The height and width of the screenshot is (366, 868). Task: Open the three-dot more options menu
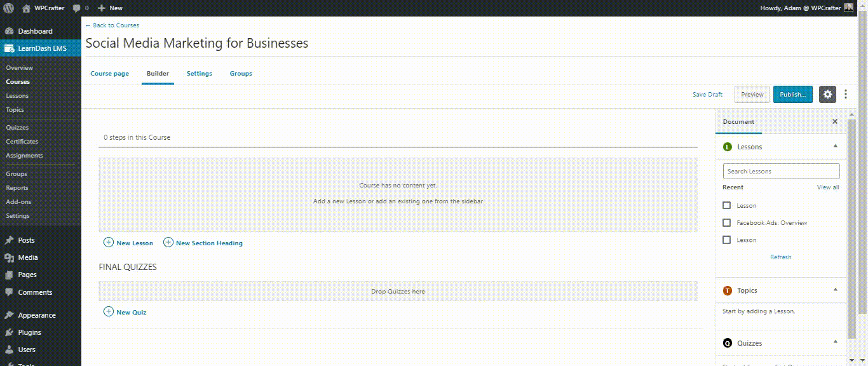pos(846,94)
